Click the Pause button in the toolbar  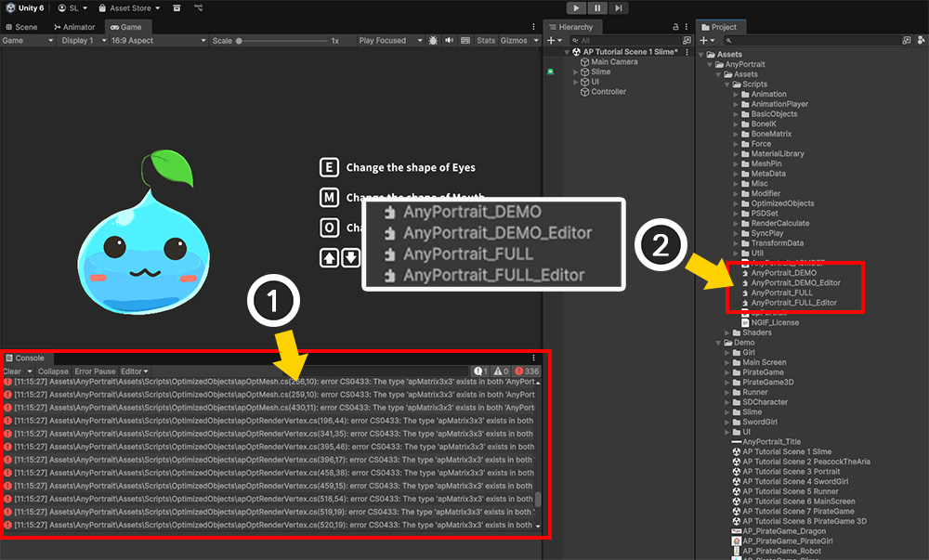pos(597,7)
